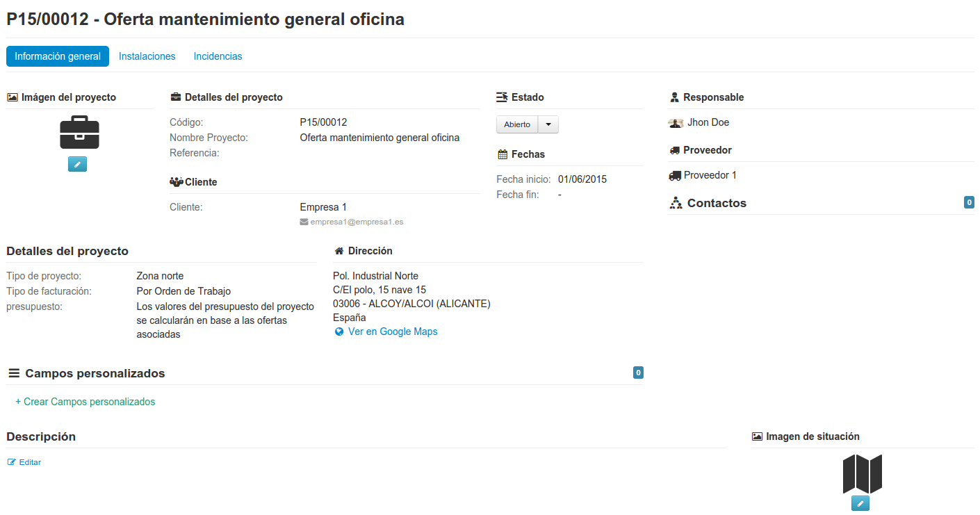
Task: Click the hierarchy icon beside Contactos
Action: click(x=676, y=203)
